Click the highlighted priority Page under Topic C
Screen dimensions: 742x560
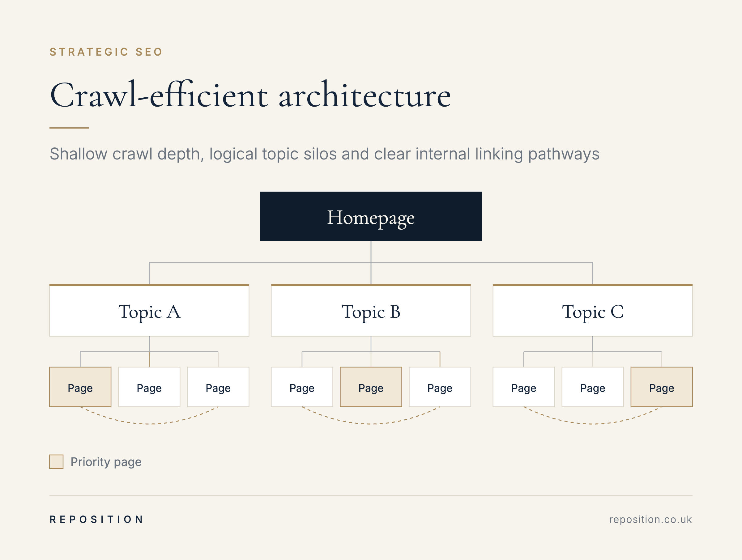[662, 387]
